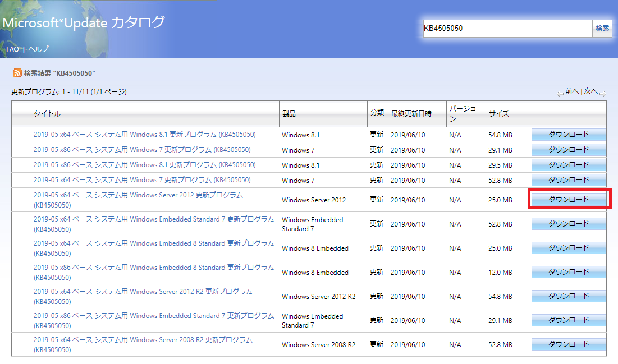The width and height of the screenshot is (618, 364).
Task: Open the x64 Windows Embedded 8 Standard title link
Action: tap(154, 248)
